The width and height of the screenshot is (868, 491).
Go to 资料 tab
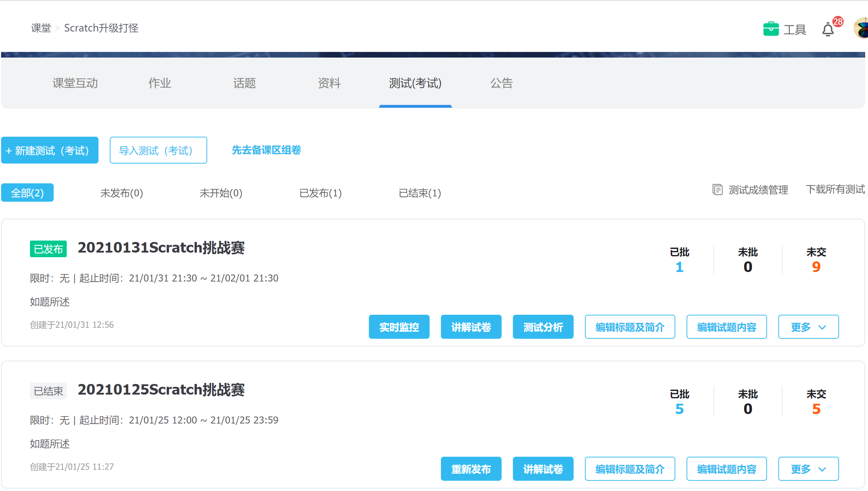click(x=329, y=83)
